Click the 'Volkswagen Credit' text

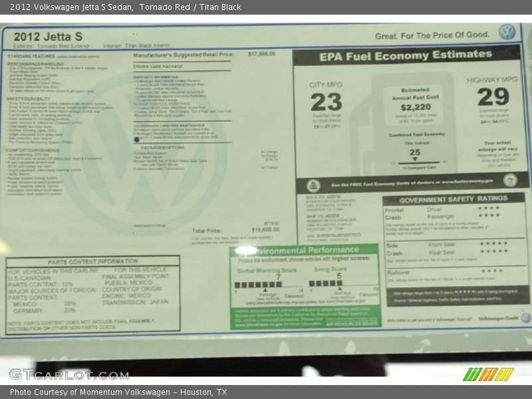498,319
